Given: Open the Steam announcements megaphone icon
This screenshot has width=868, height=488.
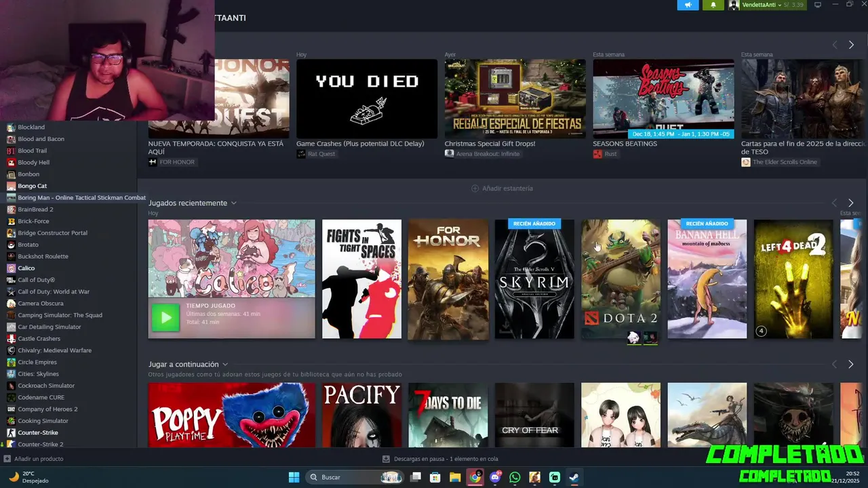Looking at the screenshot, I should click(688, 5).
